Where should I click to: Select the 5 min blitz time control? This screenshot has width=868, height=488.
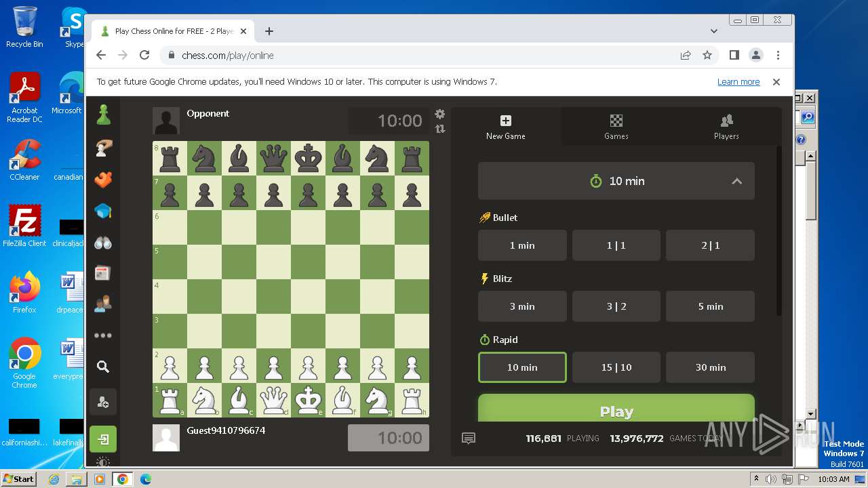pyautogui.click(x=711, y=306)
